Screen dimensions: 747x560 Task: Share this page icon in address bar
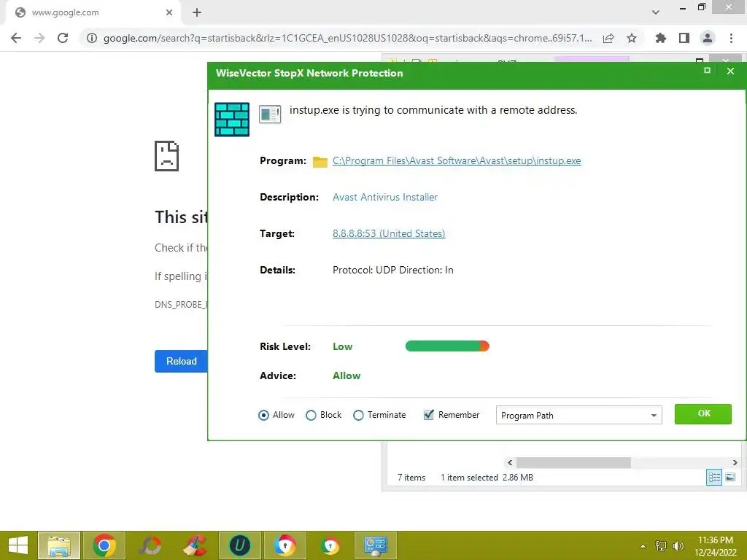[608, 38]
